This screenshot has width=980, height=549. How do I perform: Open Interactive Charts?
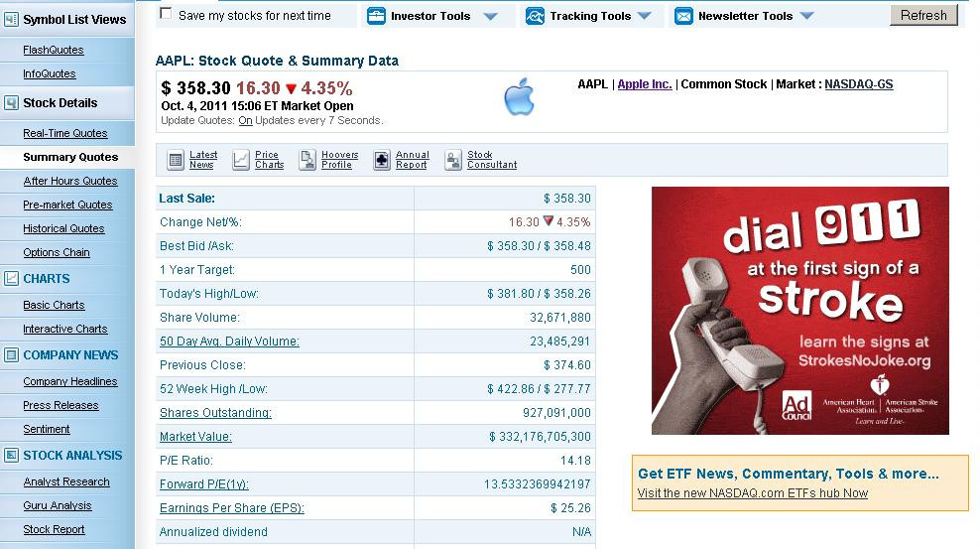pyautogui.click(x=65, y=329)
